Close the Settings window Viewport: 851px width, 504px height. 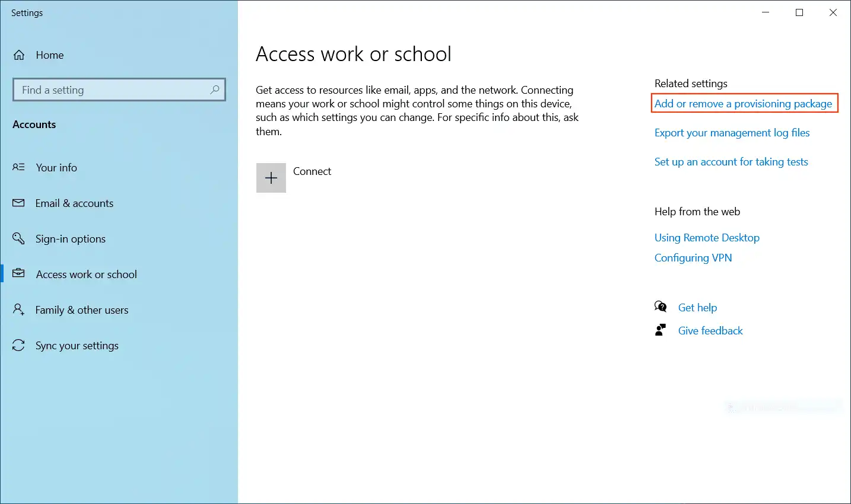833,12
